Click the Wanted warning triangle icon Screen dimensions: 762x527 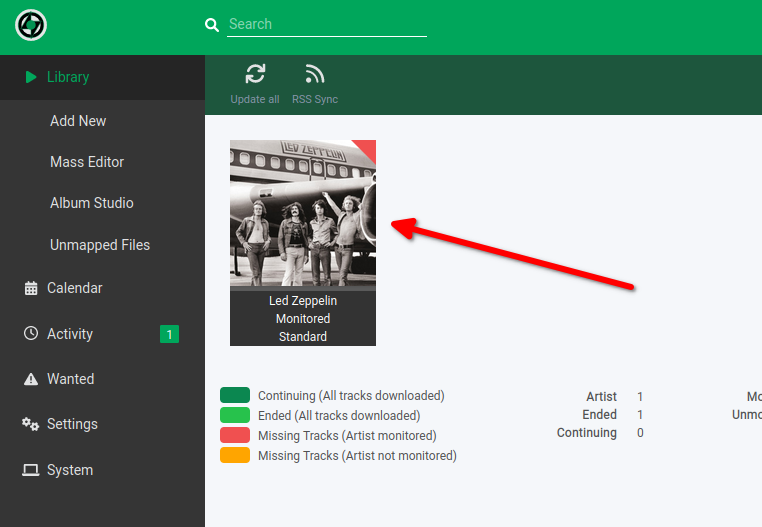tap(31, 379)
